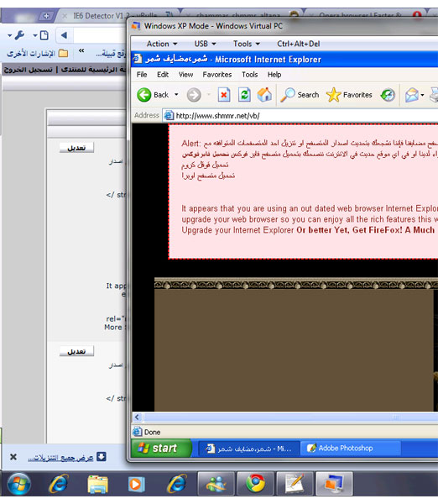Open the IE Help menu
This screenshot has width=438, height=504.
pos(274,75)
